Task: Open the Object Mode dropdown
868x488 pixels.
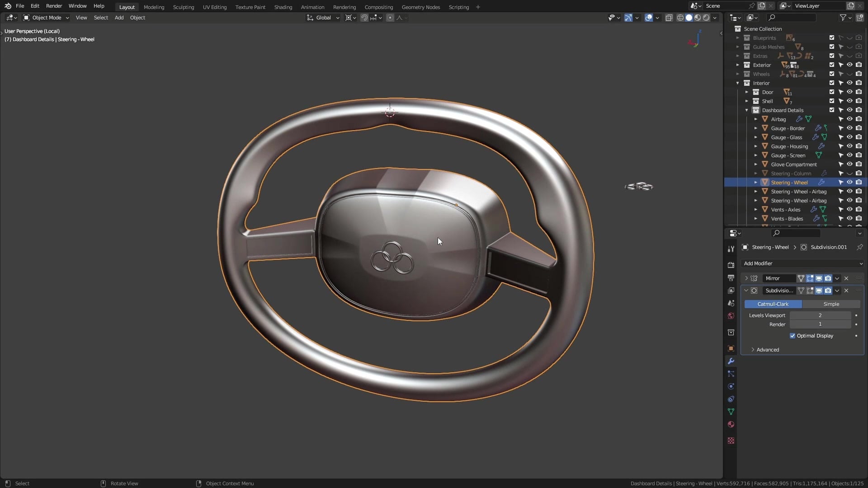Action: pos(46,18)
